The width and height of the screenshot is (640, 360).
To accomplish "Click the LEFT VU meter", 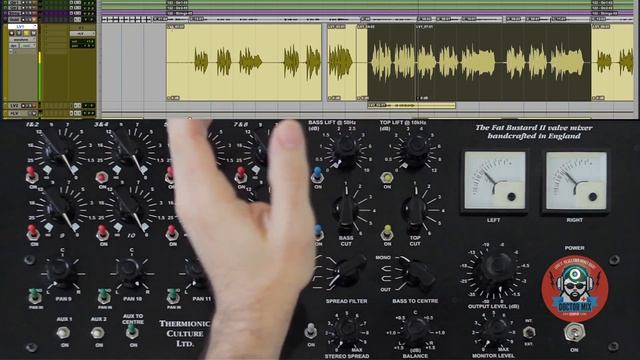I will pyautogui.click(x=495, y=181).
